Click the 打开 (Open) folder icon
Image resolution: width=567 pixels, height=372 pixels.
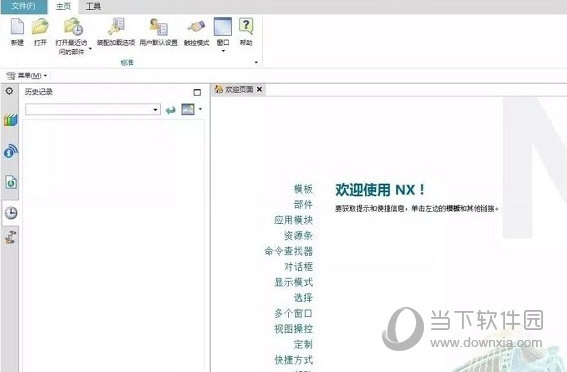(x=40, y=27)
